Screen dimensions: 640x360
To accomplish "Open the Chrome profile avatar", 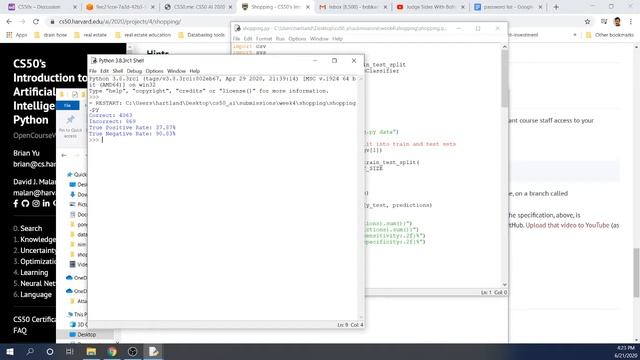I will (x=617, y=21).
